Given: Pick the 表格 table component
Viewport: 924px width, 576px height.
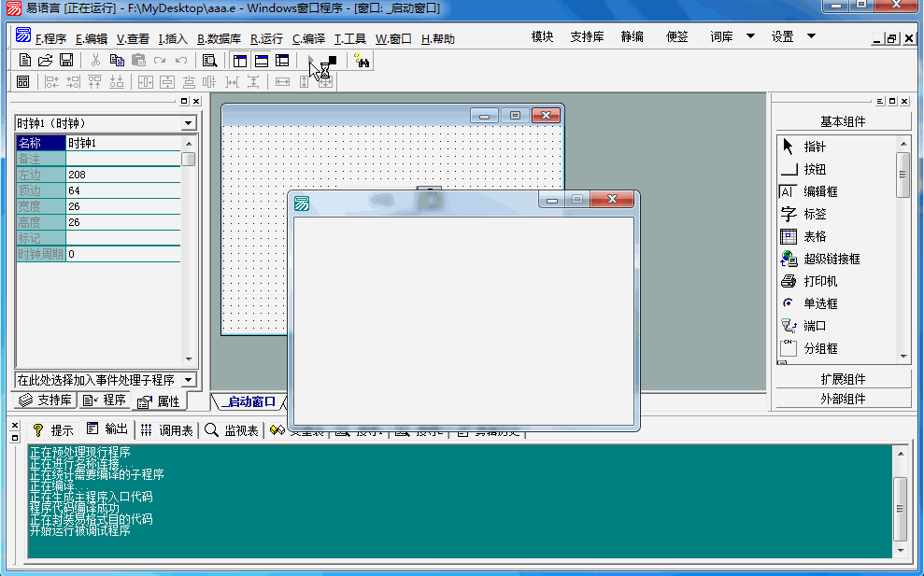Looking at the screenshot, I should 815,236.
